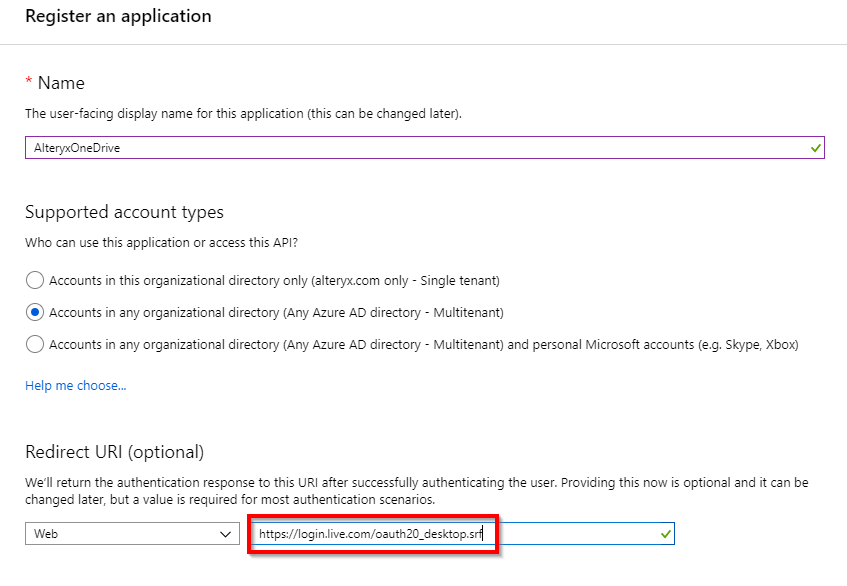Click the filled blue dot of the Multitenant radio

tap(34, 309)
